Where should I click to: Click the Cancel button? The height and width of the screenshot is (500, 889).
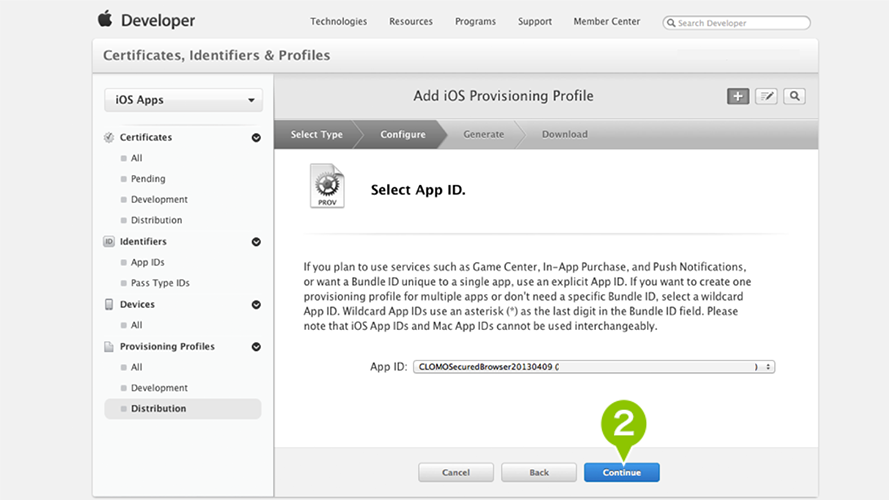point(456,472)
